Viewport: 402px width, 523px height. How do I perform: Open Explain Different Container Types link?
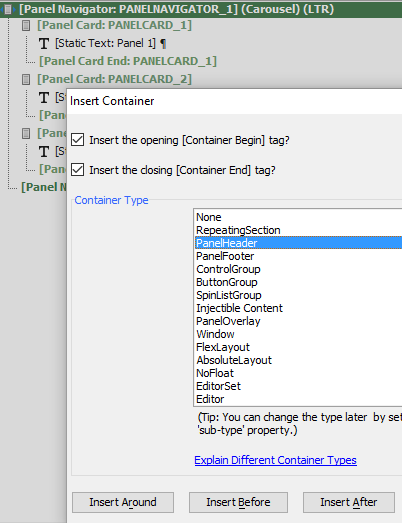(x=276, y=460)
